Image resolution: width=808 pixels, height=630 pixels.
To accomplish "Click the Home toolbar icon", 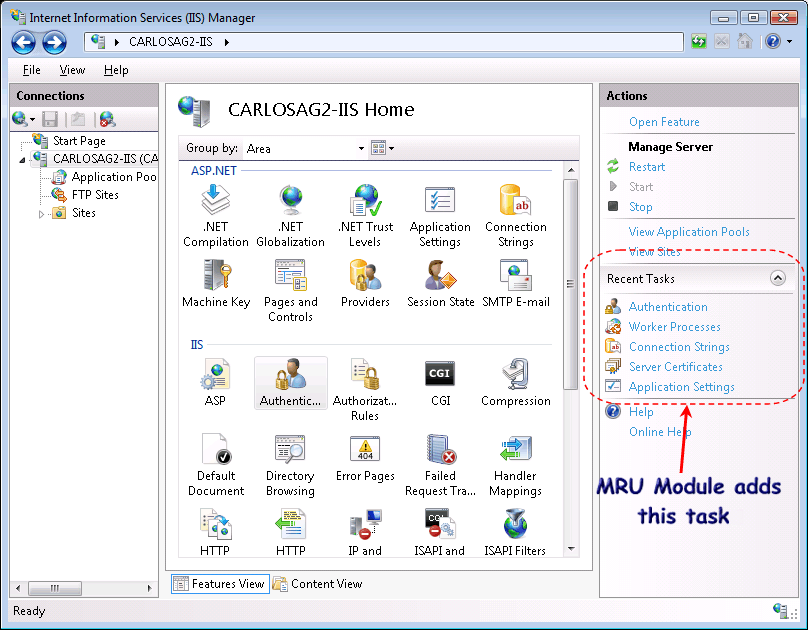I will click(x=745, y=41).
